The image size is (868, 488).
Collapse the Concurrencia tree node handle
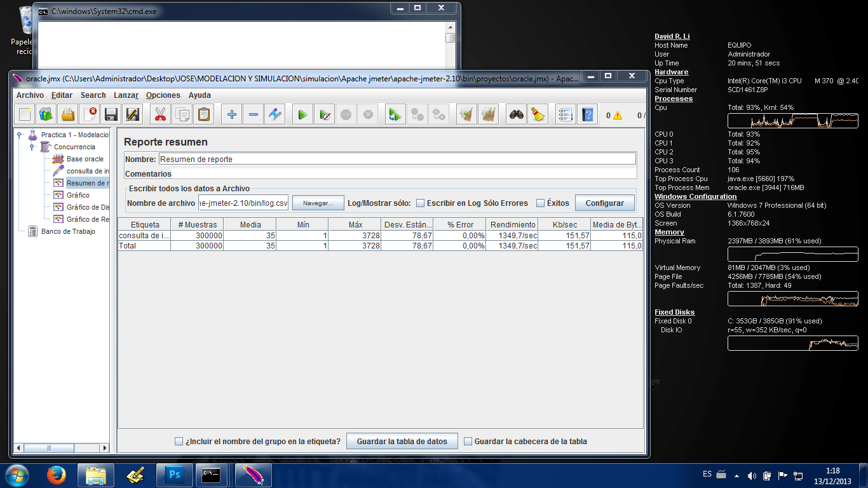click(31, 147)
